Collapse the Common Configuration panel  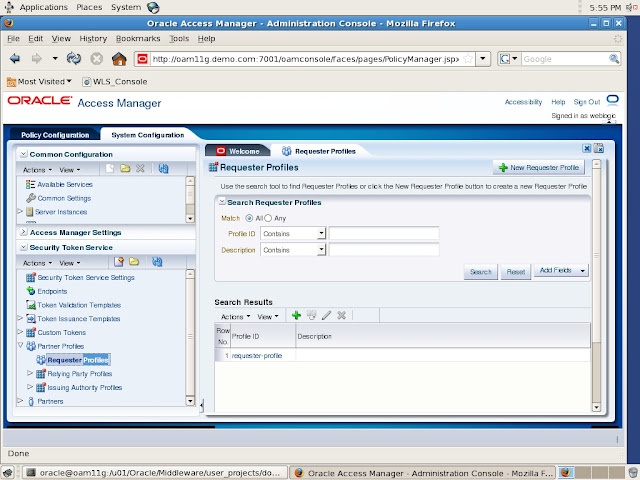point(24,154)
